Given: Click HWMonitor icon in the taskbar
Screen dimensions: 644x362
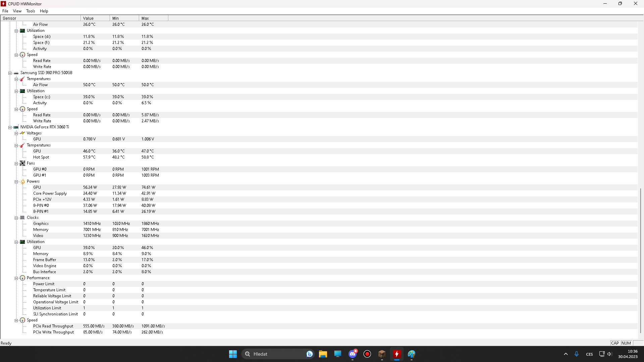Looking at the screenshot, I should [397, 354].
